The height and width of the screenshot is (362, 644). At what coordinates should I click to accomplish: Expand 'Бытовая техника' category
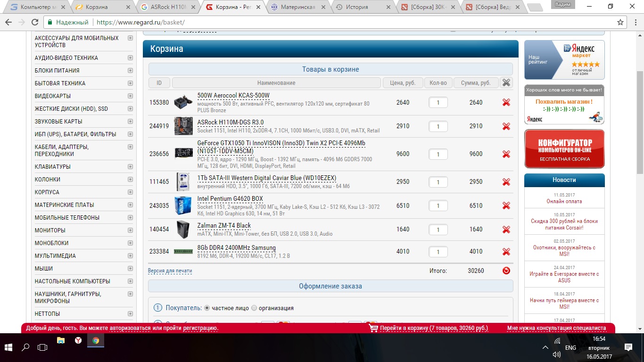pos(130,83)
